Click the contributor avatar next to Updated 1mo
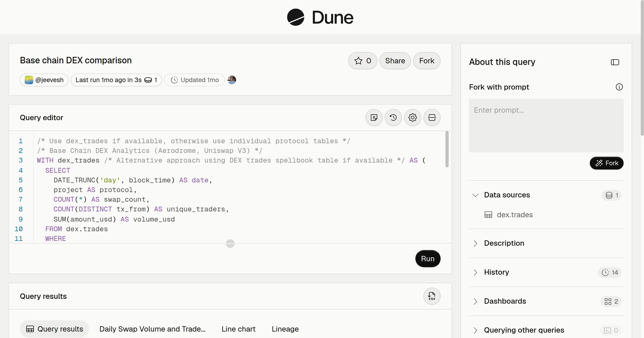Screen dimensions: 644x338 232,80
